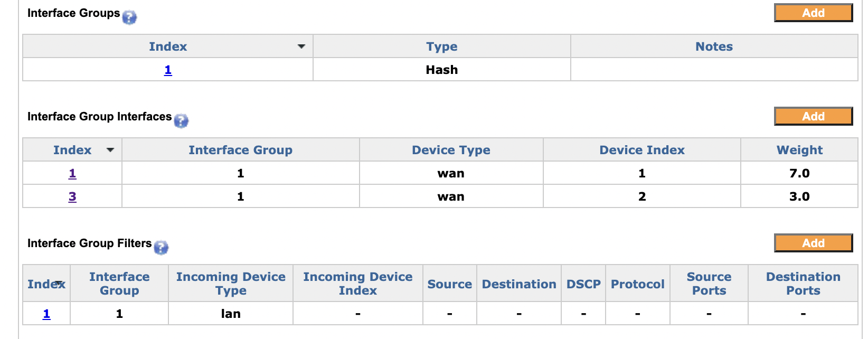Open filter index 1 link
The width and height of the screenshot is (868, 339).
coord(46,314)
